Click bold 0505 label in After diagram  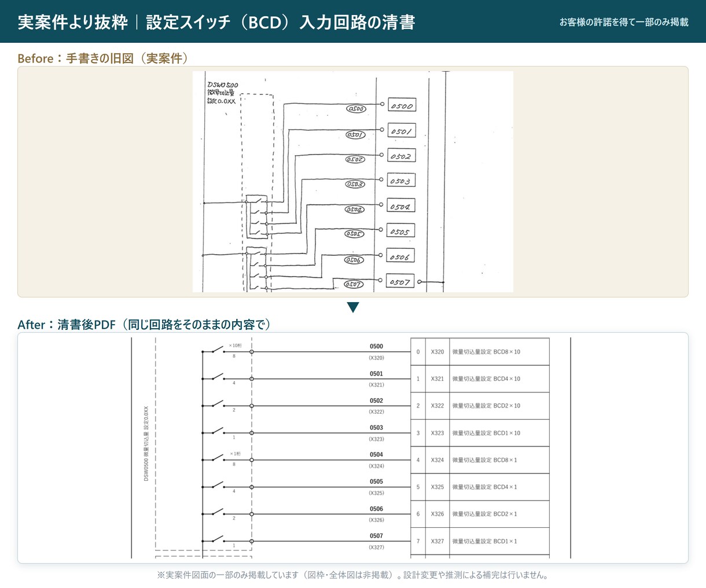coord(377,482)
